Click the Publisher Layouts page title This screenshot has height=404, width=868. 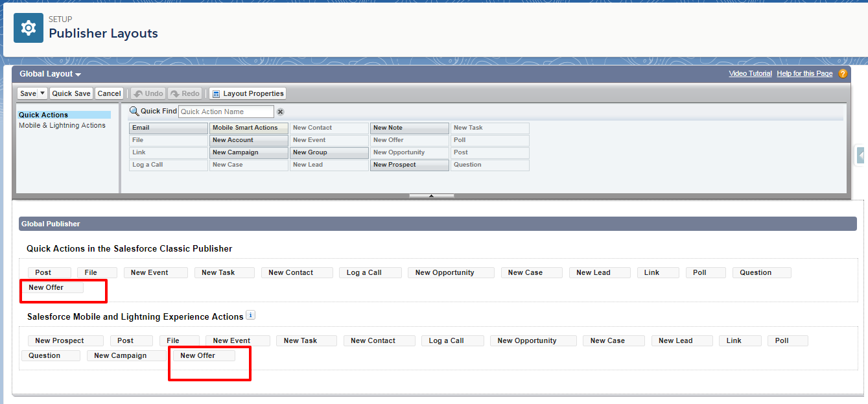103,33
